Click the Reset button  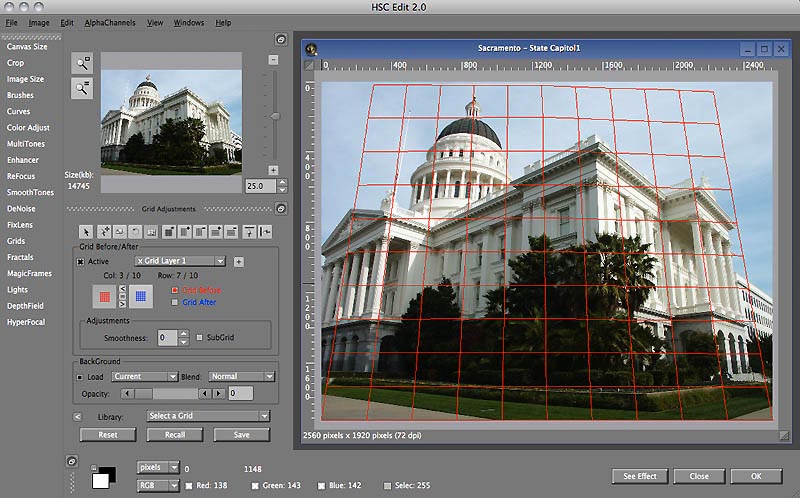click(108, 435)
